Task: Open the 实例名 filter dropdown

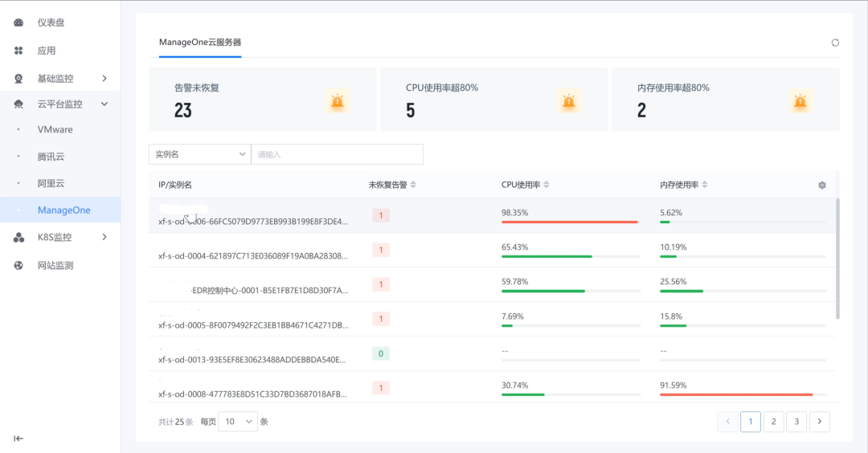Action: [200, 154]
